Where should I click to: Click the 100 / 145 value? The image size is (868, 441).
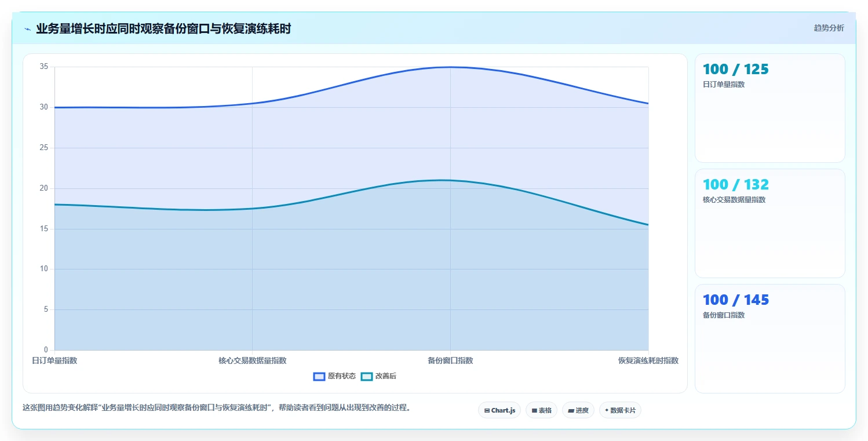point(736,300)
